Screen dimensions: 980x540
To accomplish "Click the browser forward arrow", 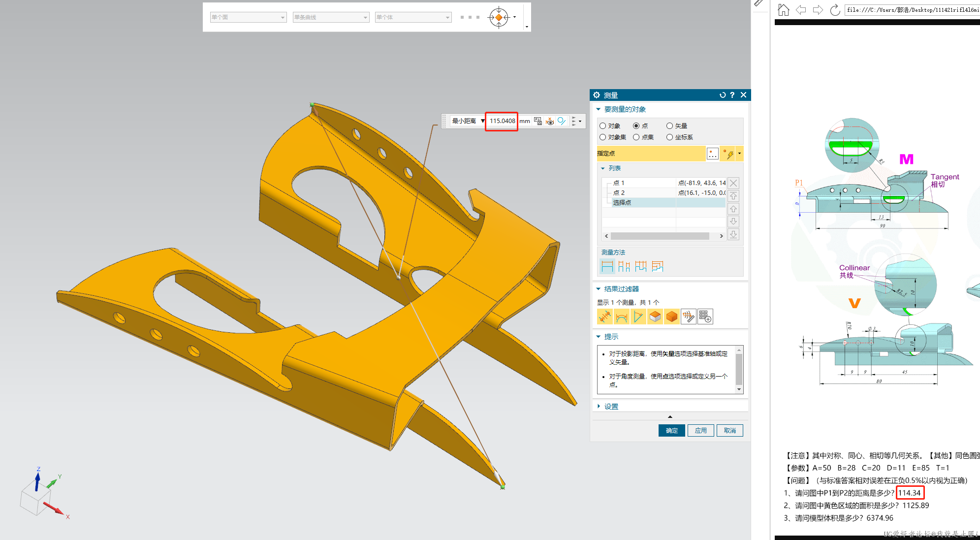I will [818, 10].
